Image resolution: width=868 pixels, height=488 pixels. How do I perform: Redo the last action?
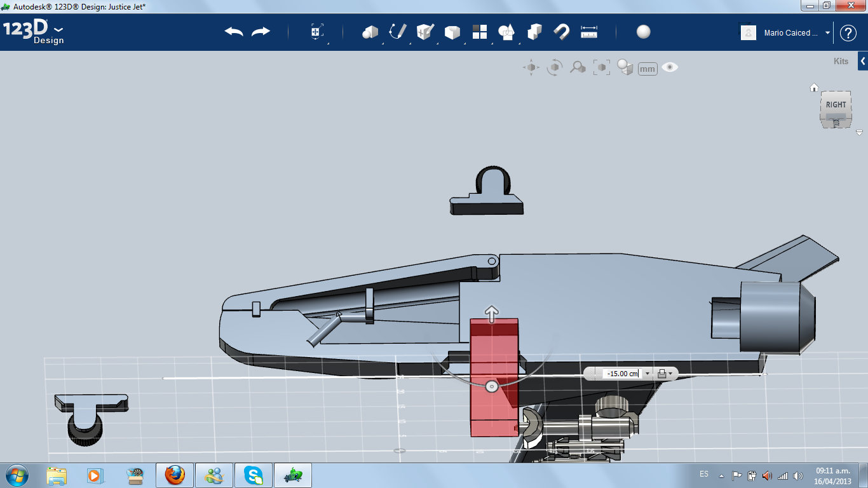click(x=261, y=32)
